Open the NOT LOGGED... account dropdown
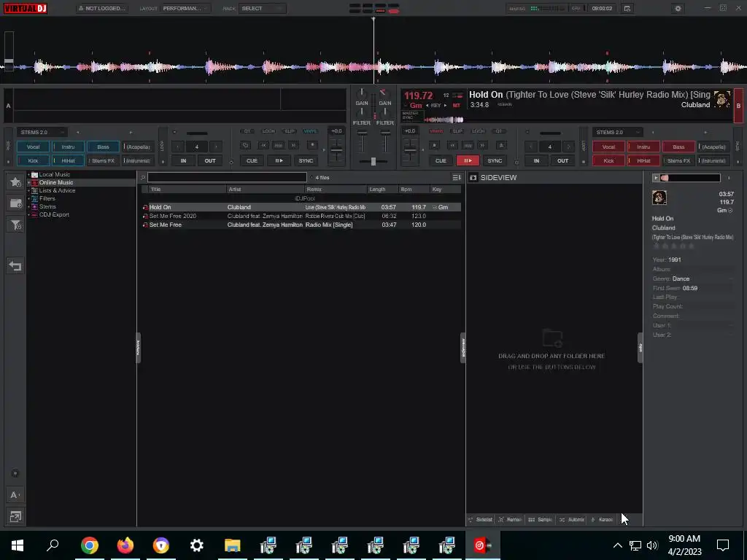 pyautogui.click(x=102, y=8)
